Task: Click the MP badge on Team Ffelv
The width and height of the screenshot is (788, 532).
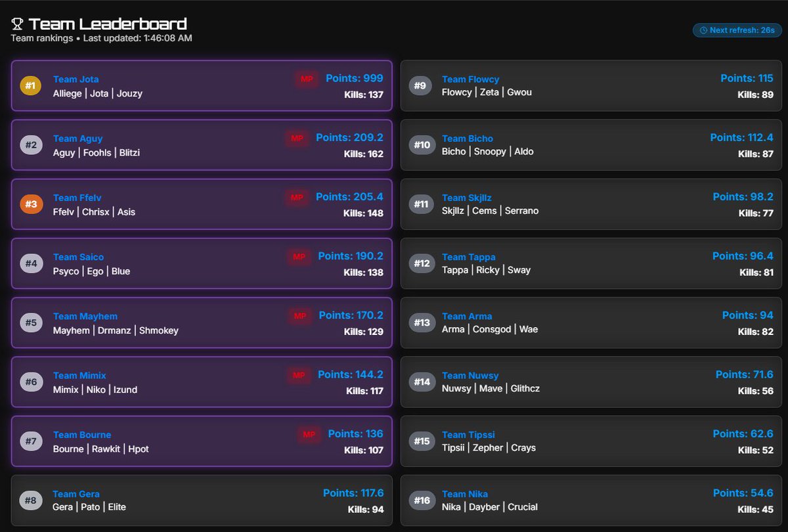Action: (x=297, y=197)
